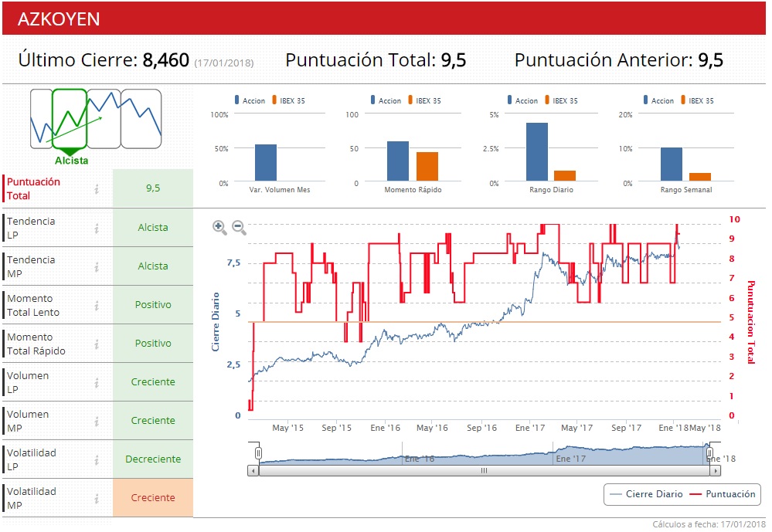Open the info icon for Momento Total Lento
The width and height of the screenshot is (772, 532).
pyautogui.click(x=97, y=306)
